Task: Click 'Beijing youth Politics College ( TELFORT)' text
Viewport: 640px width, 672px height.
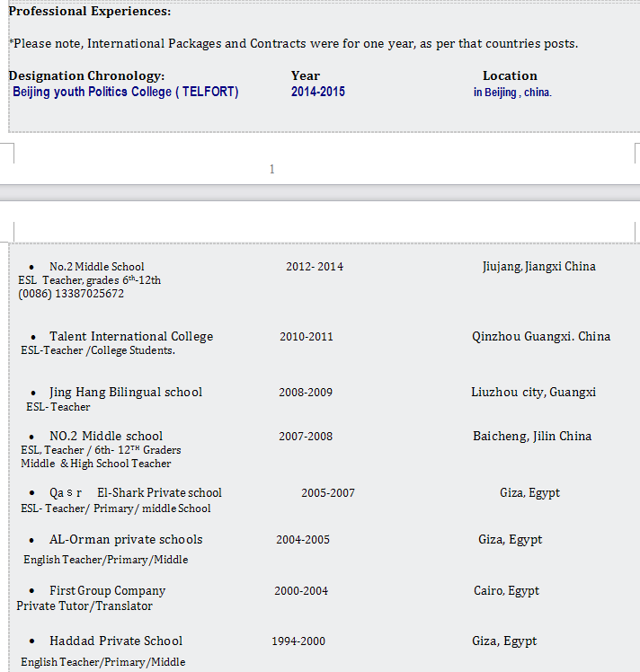Action: tap(126, 92)
